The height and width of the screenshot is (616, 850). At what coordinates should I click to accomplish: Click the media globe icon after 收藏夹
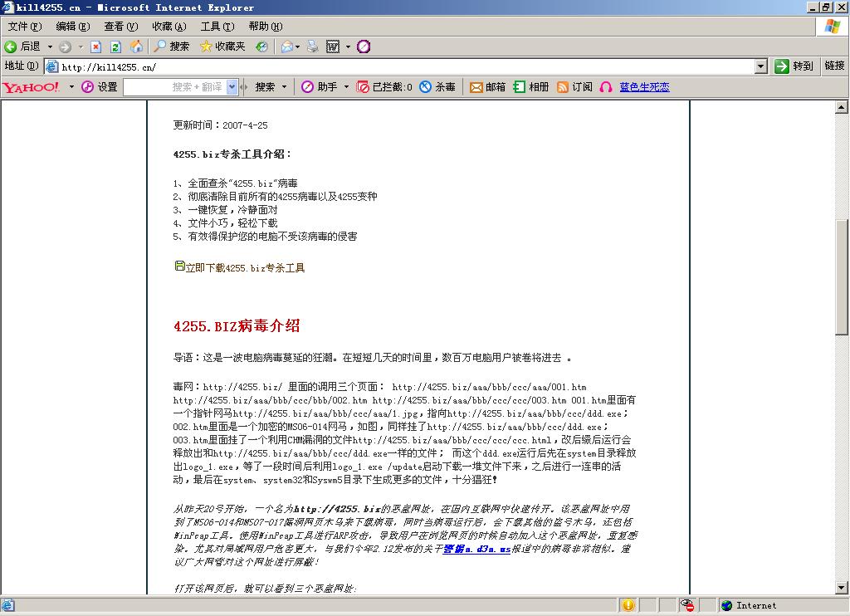coord(261,46)
